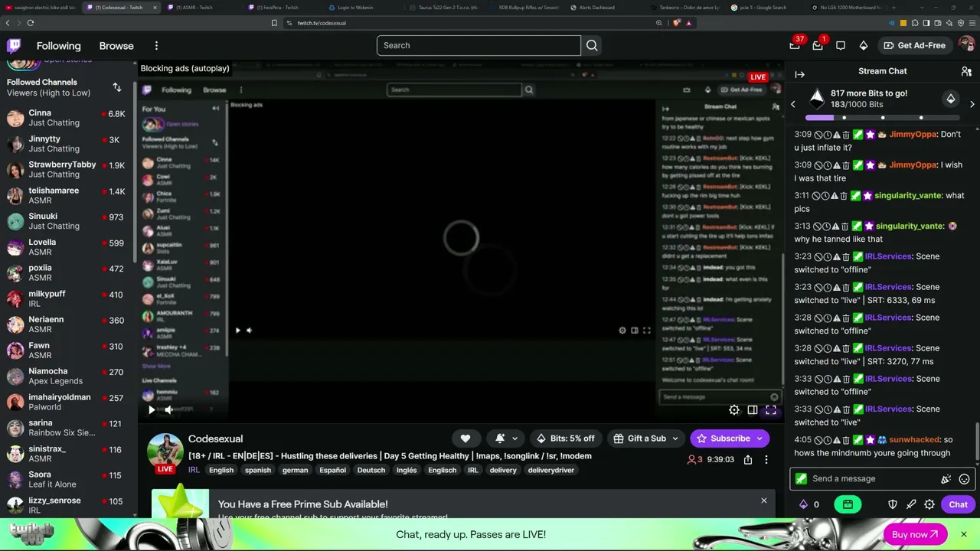Screen dimensions: 980x551
Task: Open the chat community users icon
Action: 966,71
